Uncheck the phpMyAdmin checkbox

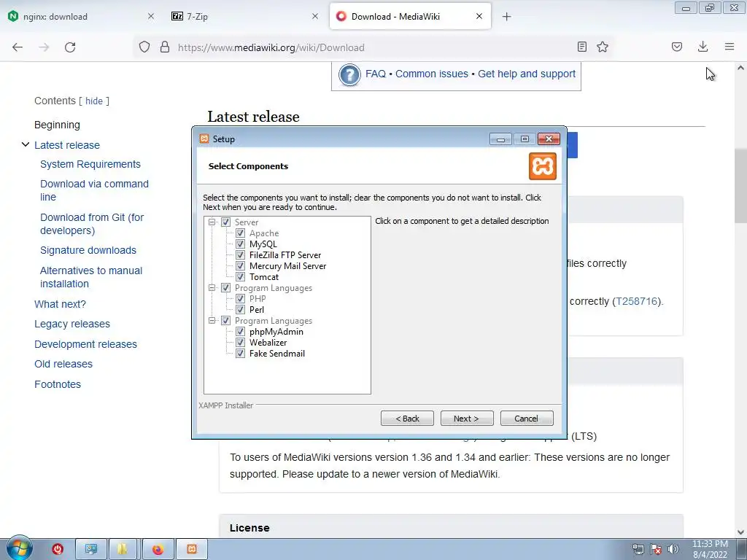[x=240, y=332]
